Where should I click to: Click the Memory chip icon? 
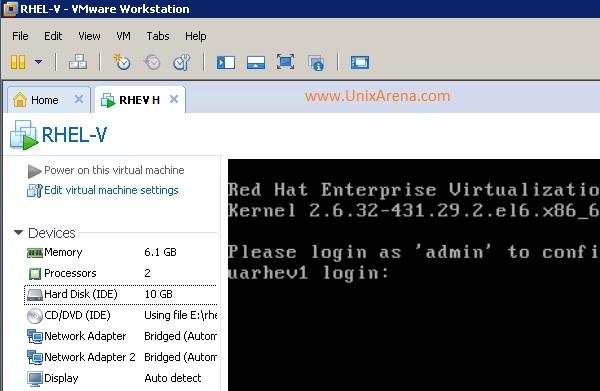click(x=34, y=253)
